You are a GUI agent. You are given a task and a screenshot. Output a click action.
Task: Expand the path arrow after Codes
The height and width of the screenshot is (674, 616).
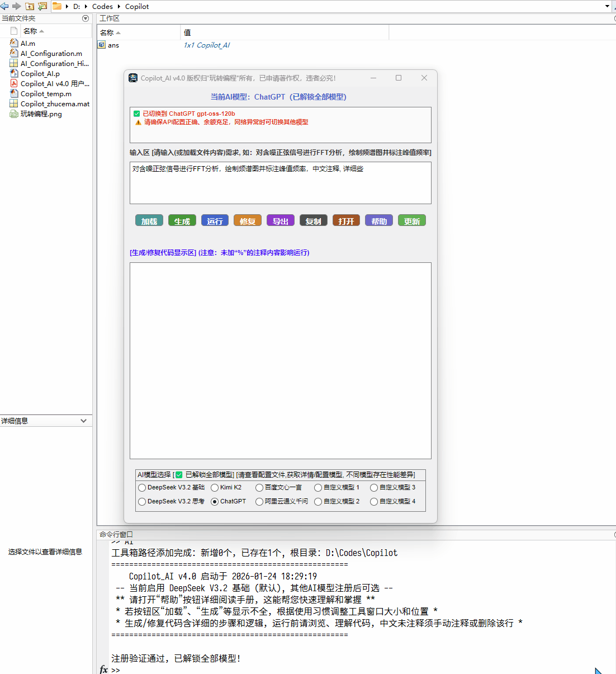(119, 6)
